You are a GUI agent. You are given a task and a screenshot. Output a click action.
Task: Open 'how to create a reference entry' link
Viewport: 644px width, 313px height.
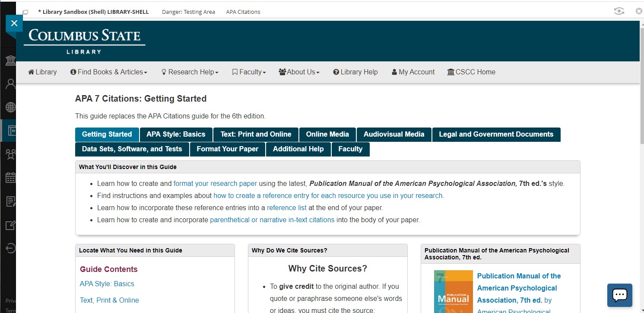[x=328, y=195]
